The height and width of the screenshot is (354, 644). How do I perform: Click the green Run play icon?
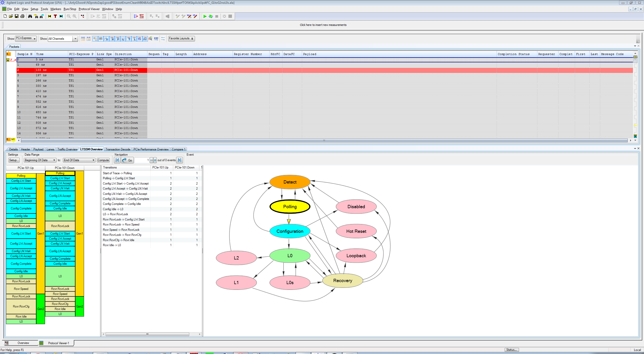click(x=205, y=16)
